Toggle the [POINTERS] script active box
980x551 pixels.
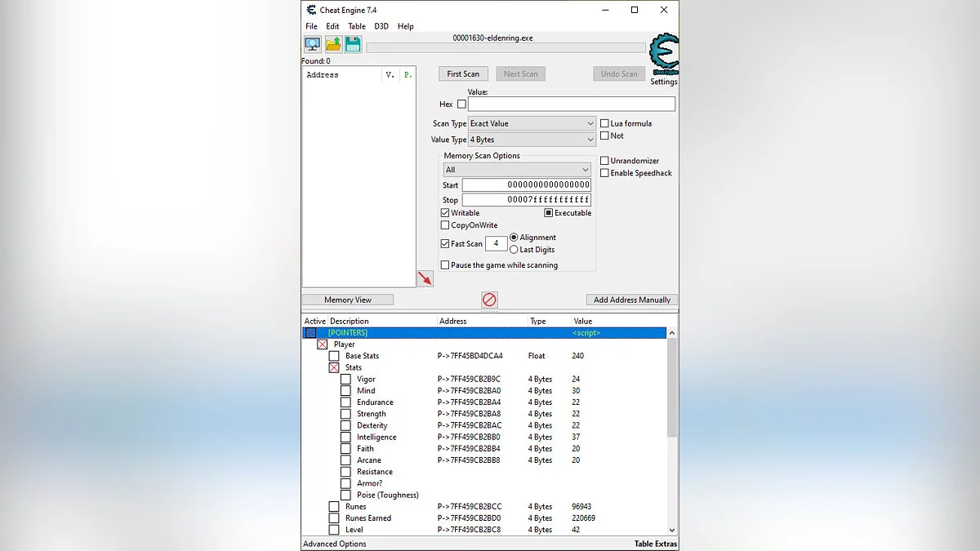coord(310,333)
